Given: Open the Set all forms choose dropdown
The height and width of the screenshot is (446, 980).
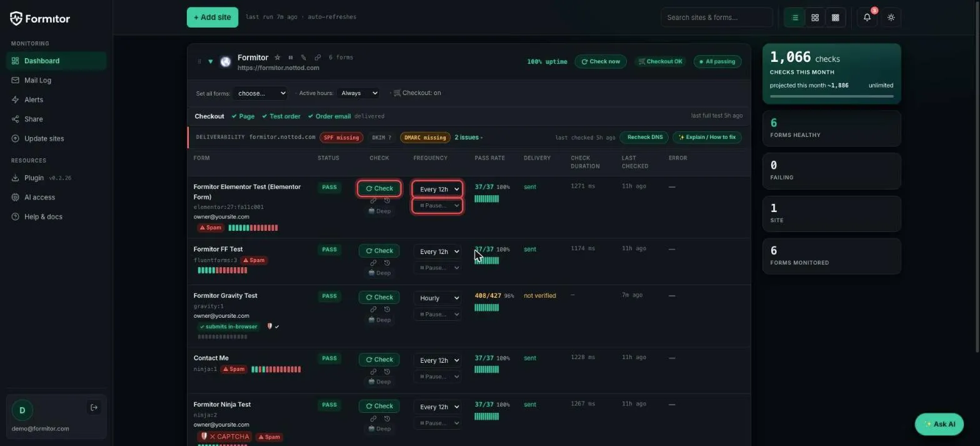Looking at the screenshot, I should pos(260,93).
